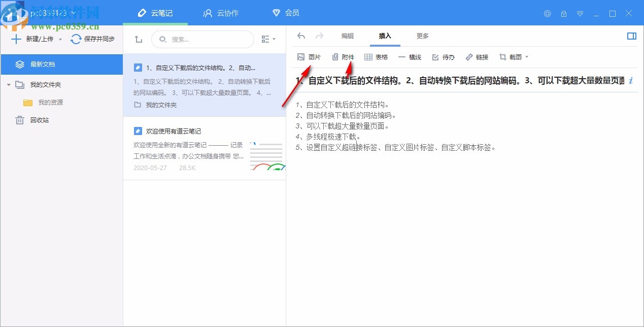This screenshot has width=644, height=327.
Task: Collapse 我的文件夹 tree arrow
Action: tap(9, 85)
